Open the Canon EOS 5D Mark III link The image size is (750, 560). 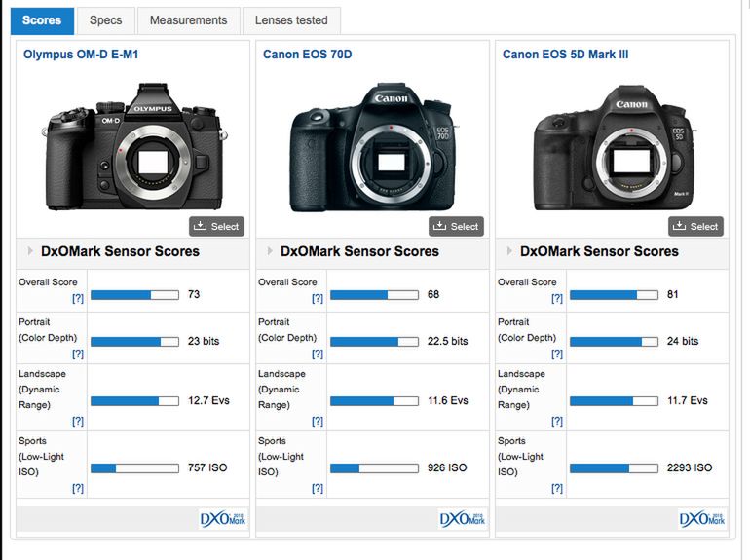click(x=565, y=55)
